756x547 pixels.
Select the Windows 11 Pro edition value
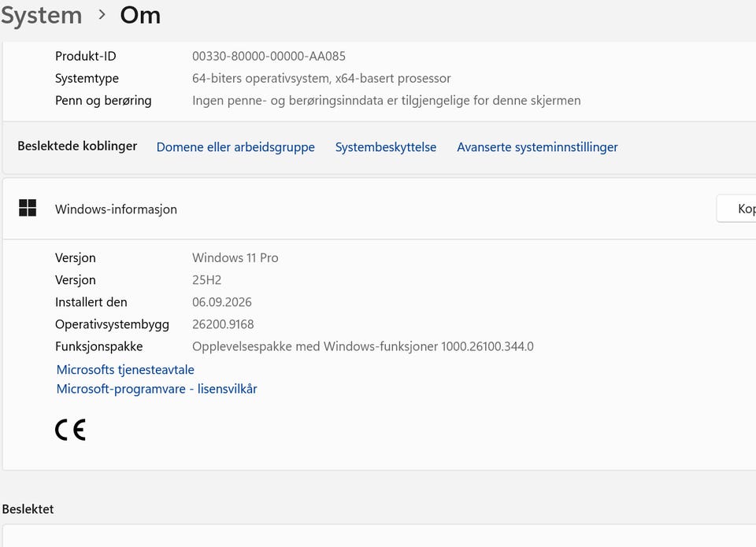(235, 258)
